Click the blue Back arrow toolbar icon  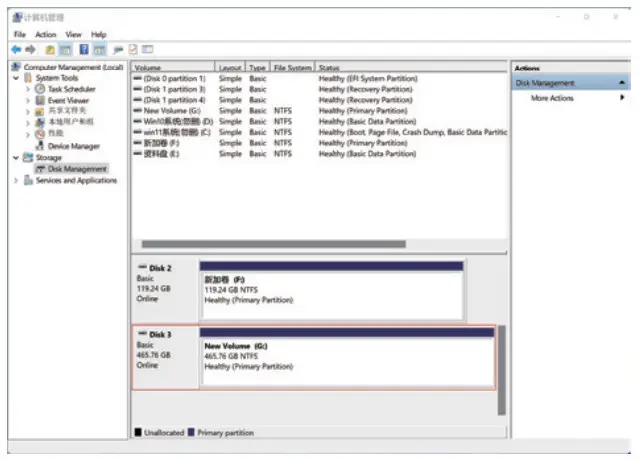coord(16,50)
